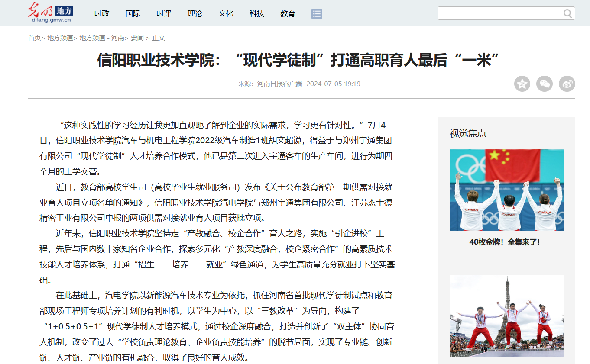
Task: Open the 教育 section
Action: click(288, 14)
